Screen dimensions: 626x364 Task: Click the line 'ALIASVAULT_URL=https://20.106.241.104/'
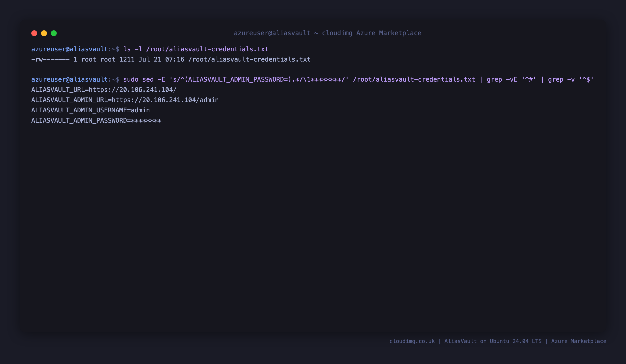104,90
